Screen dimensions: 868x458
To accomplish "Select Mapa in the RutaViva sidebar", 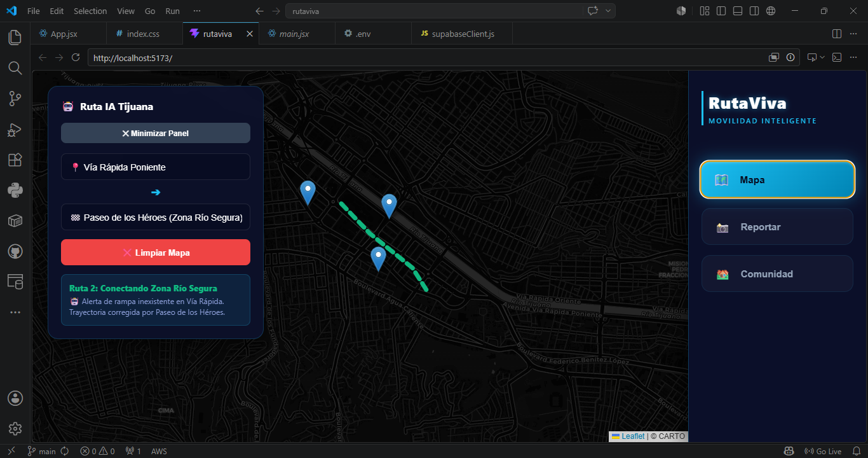I will tap(777, 179).
